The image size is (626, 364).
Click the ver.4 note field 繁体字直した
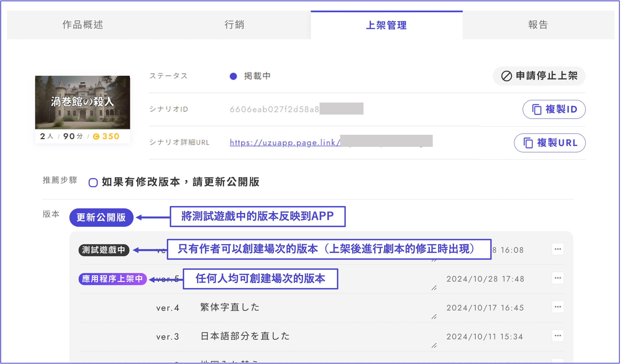230,307
